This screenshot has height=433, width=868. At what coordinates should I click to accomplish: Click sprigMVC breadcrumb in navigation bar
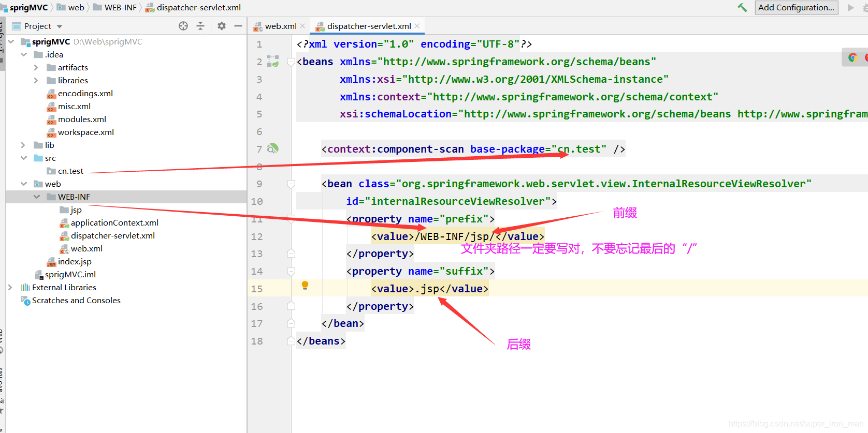click(x=28, y=7)
